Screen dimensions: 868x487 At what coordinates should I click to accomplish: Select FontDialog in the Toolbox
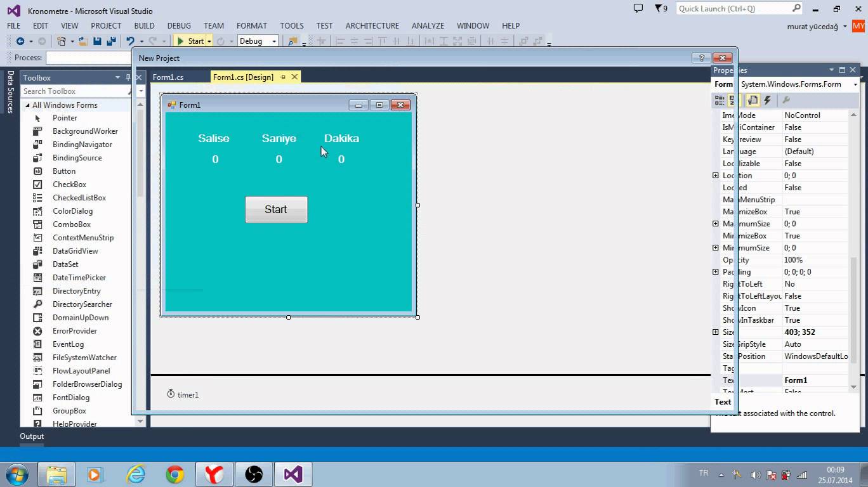click(71, 398)
